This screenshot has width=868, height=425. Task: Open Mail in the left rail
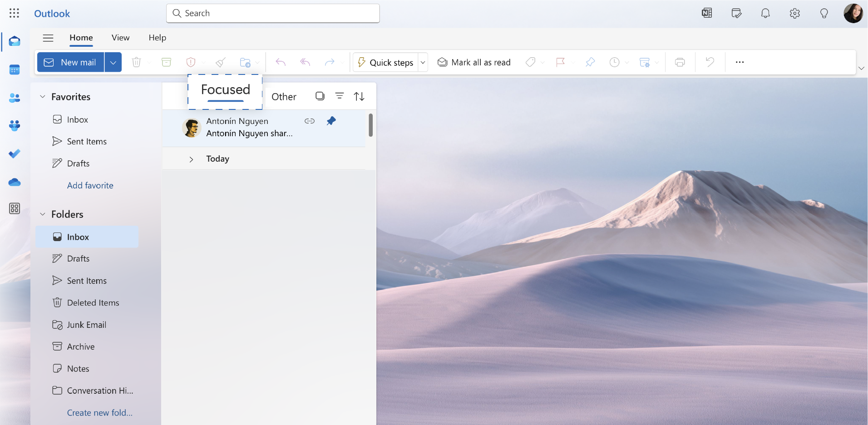(15, 42)
